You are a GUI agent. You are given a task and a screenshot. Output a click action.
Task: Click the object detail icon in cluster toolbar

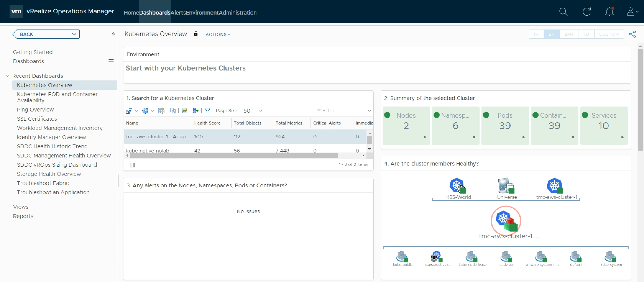(161, 111)
